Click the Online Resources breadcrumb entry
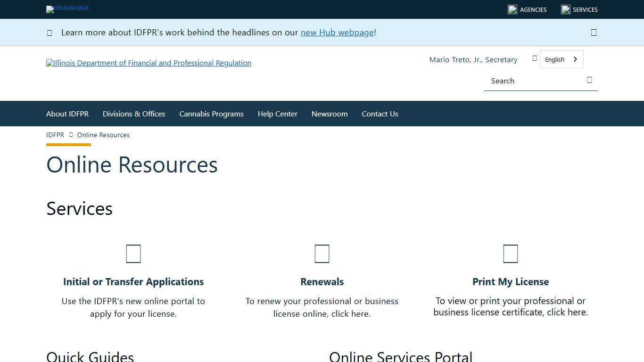Image resolution: width=644 pixels, height=362 pixels. [103, 135]
